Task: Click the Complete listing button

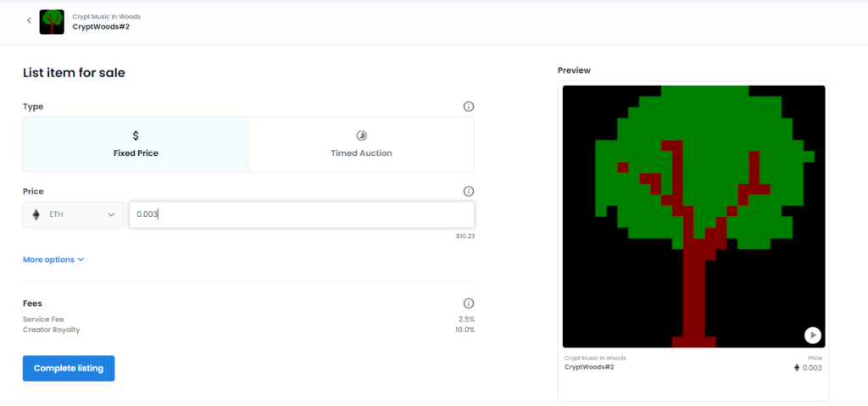Action: [69, 369]
